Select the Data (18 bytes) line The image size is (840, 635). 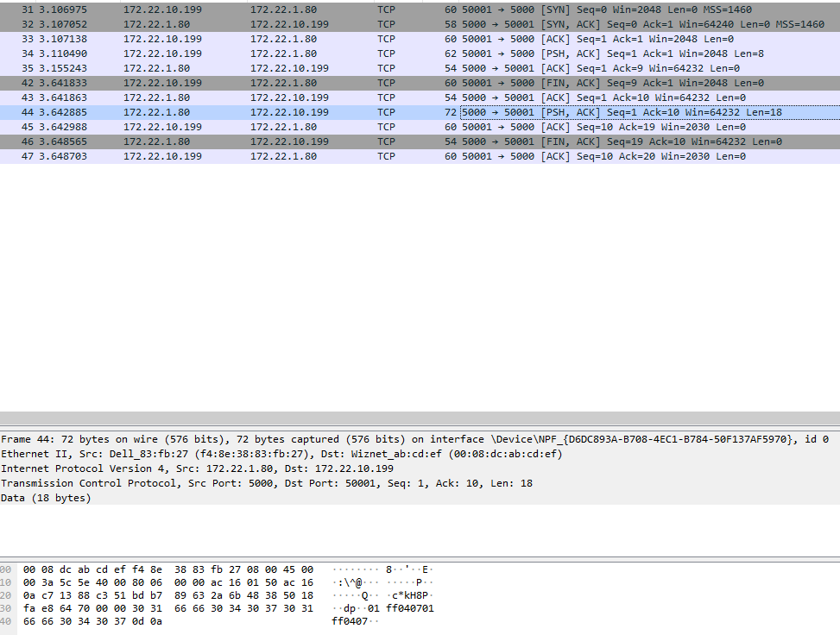420,498
